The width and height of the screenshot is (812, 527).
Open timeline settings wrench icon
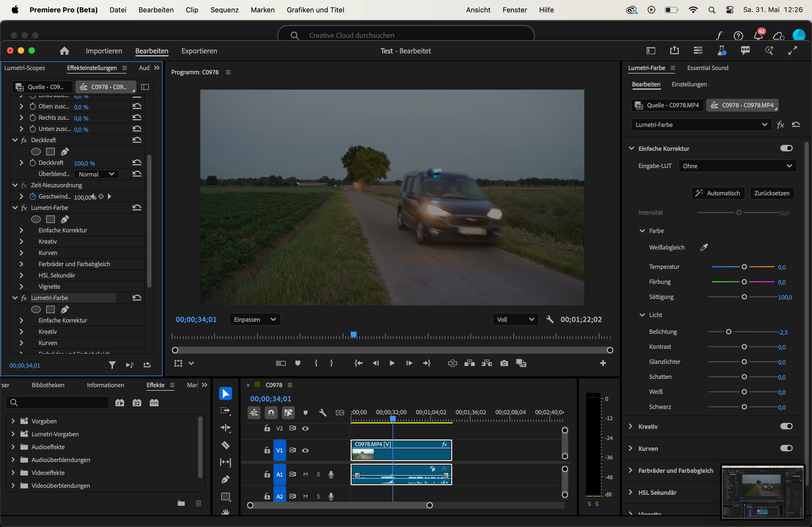point(322,413)
